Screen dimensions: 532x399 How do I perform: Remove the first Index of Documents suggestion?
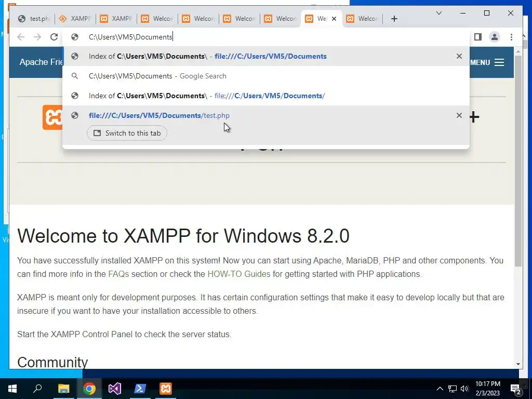click(459, 56)
